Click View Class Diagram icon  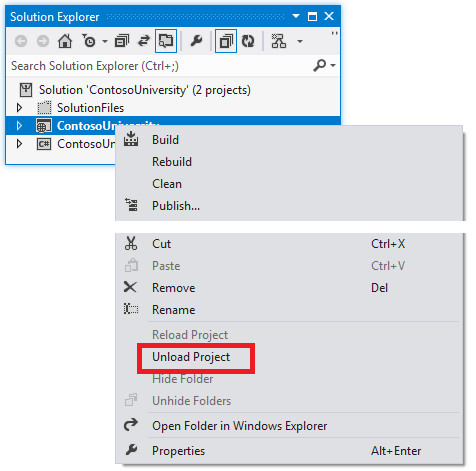(x=279, y=41)
